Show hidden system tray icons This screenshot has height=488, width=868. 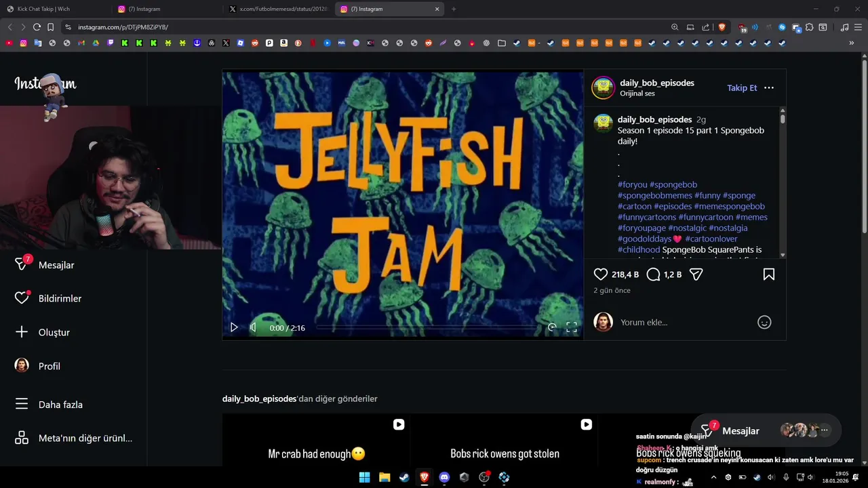(713, 477)
